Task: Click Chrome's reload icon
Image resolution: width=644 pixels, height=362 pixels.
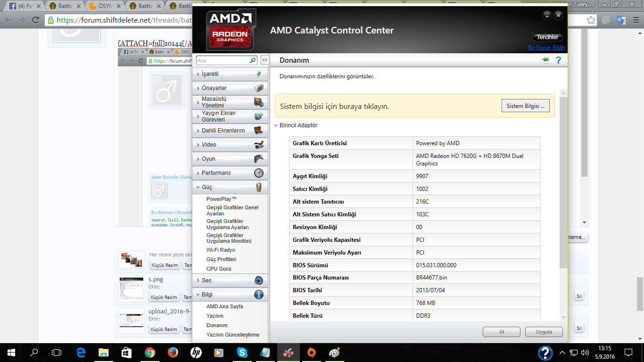Action: click(x=35, y=20)
